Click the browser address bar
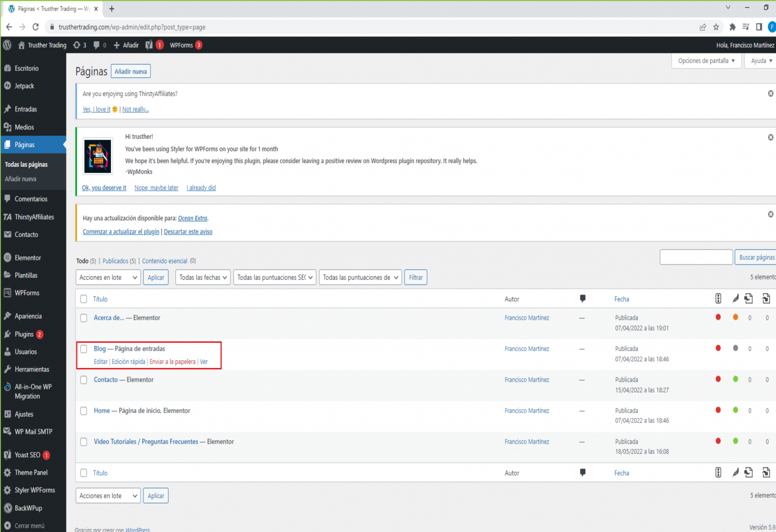 [x=370, y=27]
